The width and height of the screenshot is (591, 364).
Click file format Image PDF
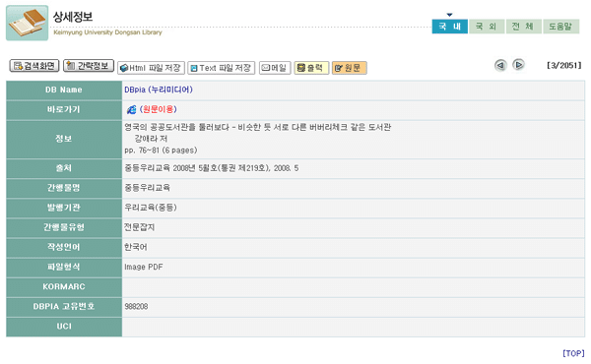(144, 267)
